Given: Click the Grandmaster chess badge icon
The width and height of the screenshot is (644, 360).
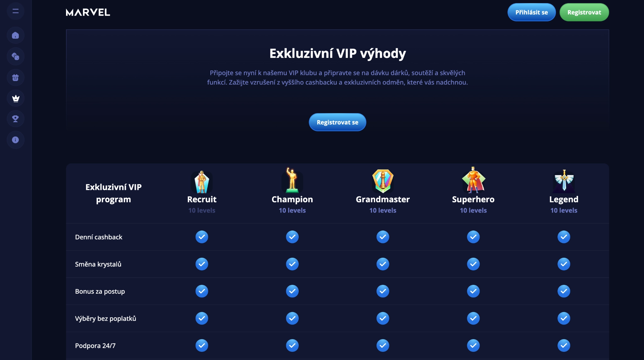Looking at the screenshot, I should (383, 181).
